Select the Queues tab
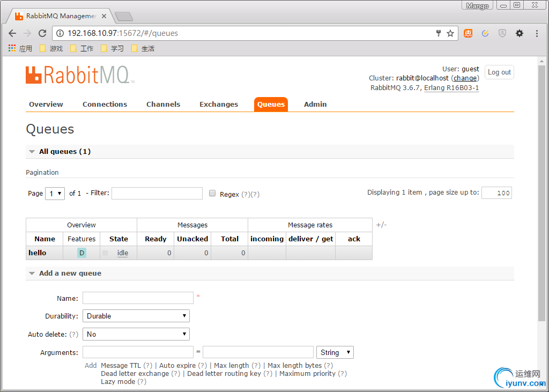This screenshot has height=392, width=549. [x=271, y=105]
